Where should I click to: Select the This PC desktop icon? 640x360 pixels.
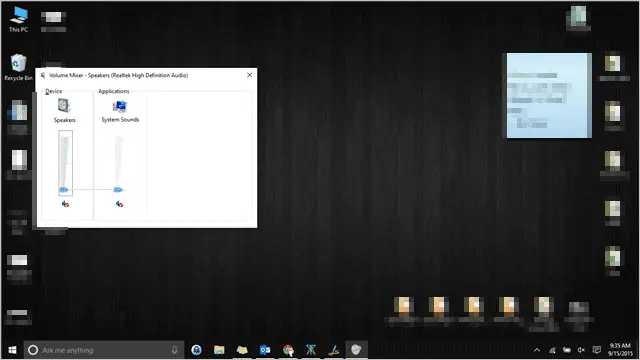coord(18,19)
